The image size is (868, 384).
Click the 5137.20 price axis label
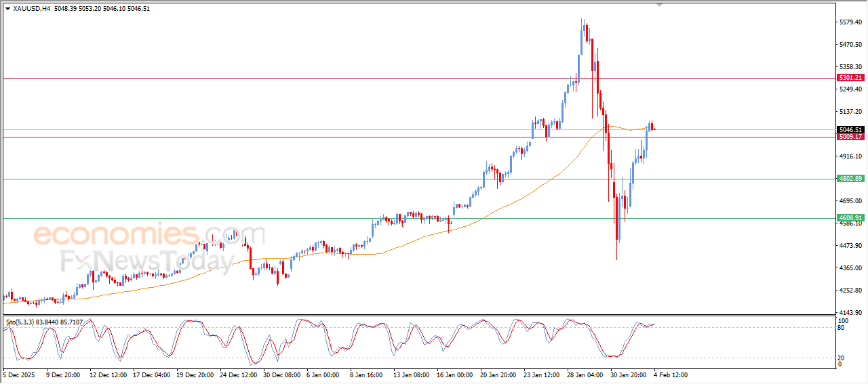tap(850, 112)
